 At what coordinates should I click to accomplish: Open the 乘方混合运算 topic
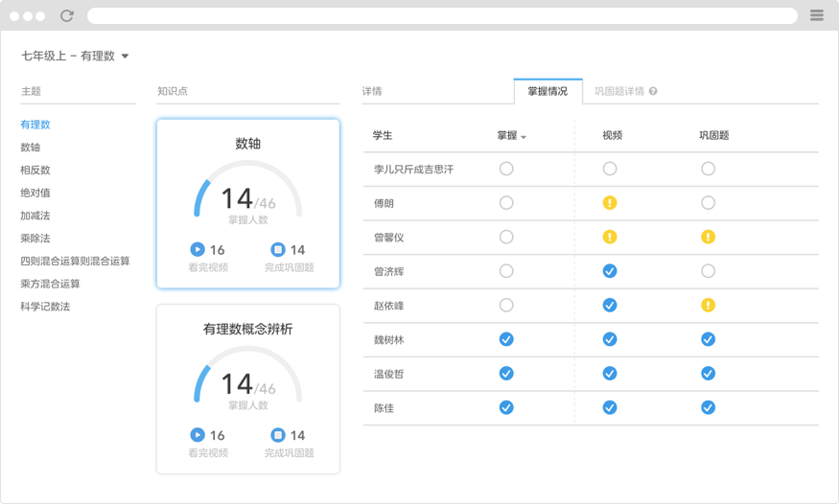50,284
